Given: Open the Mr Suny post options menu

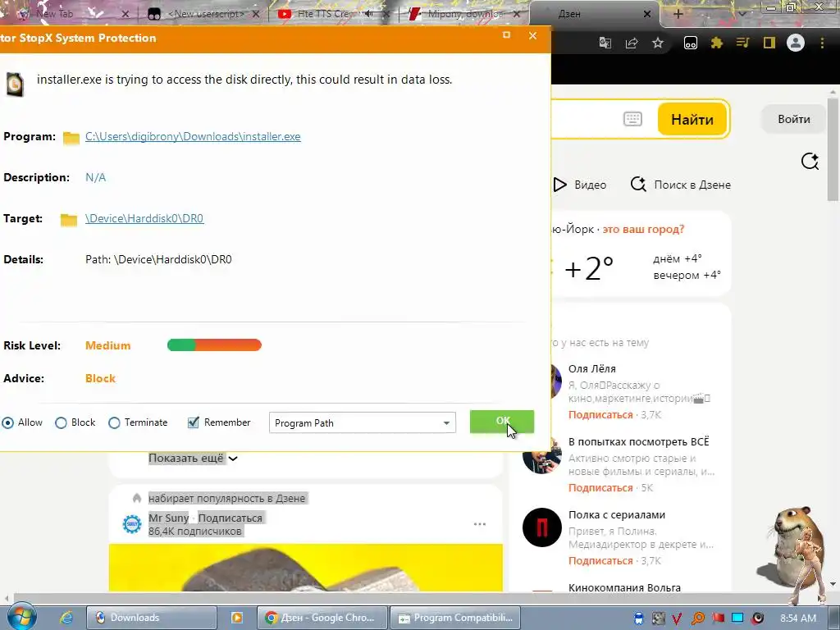Looking at the screenshot, I should [480, 524].
